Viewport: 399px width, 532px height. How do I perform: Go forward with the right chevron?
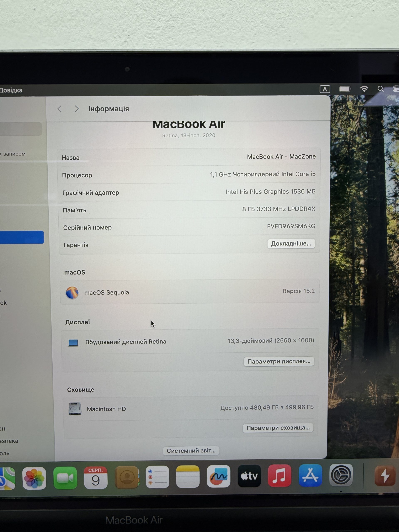(76, 109)
